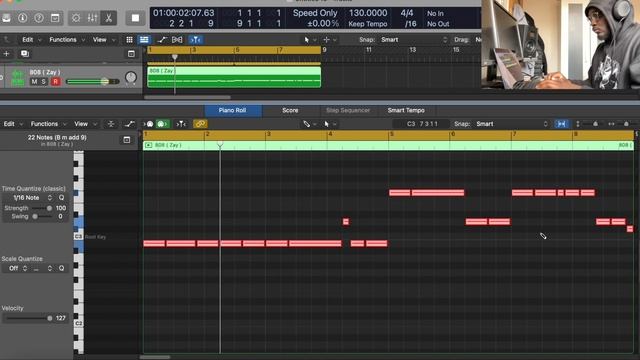This screenshot has height=360, width=640.
Task: Click Time Quantize Q button
Action: [x=61, y=198]
